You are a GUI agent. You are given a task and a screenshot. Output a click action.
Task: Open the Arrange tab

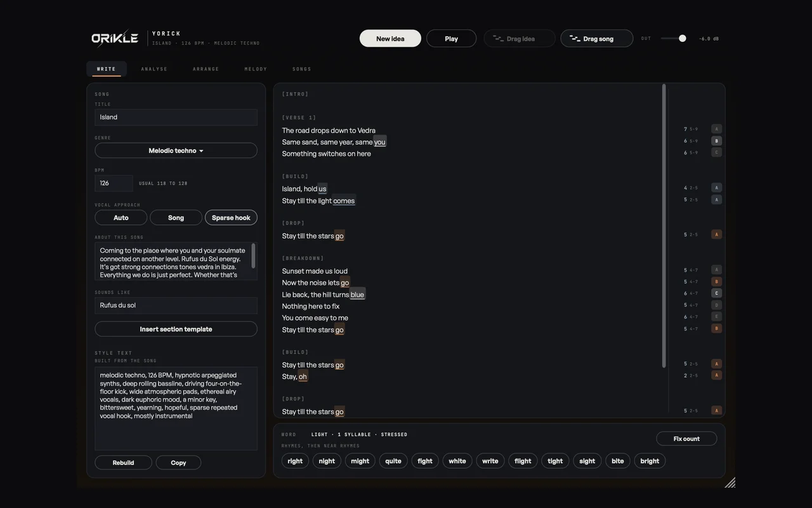[x=206, y=69]
